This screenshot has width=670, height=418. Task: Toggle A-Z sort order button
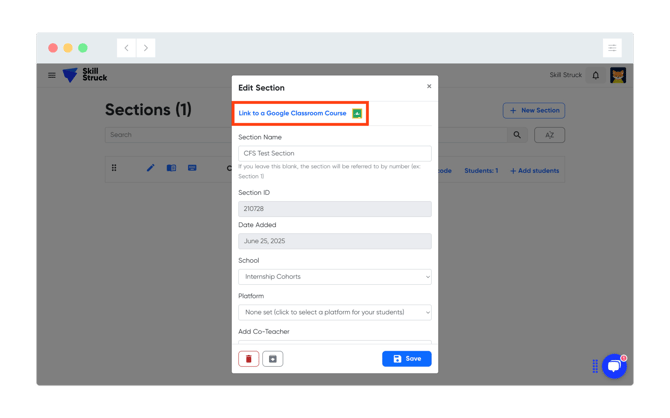point(549,135)
